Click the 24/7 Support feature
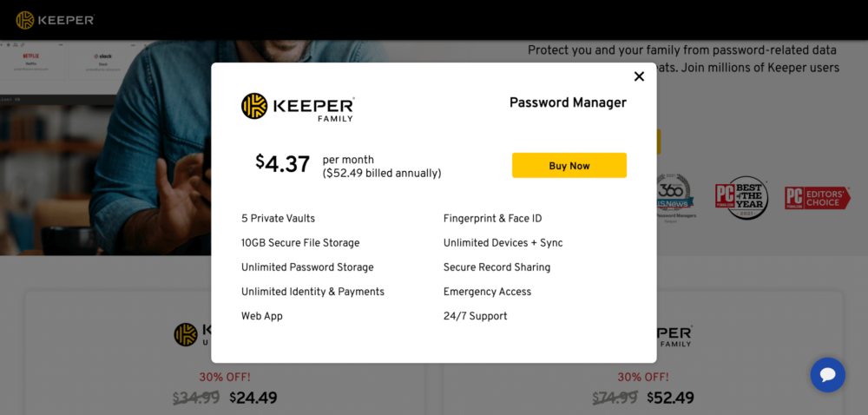Screen dimensions: 868x415 pyautogui.click(x=475, y=316)
